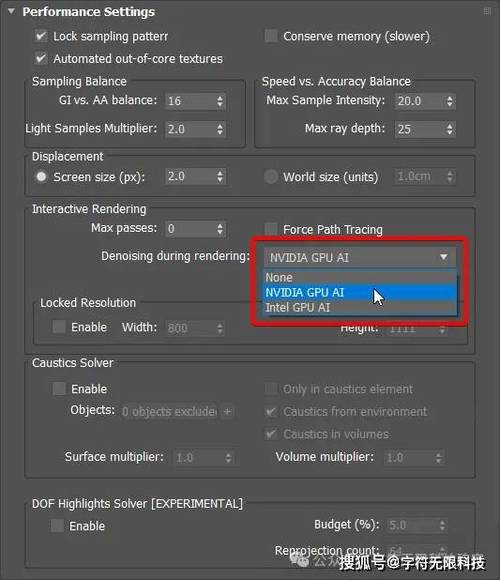500x580 pixels.
Task: Click the Max Sample Intensity field
Action: click(x=419, y=101)
